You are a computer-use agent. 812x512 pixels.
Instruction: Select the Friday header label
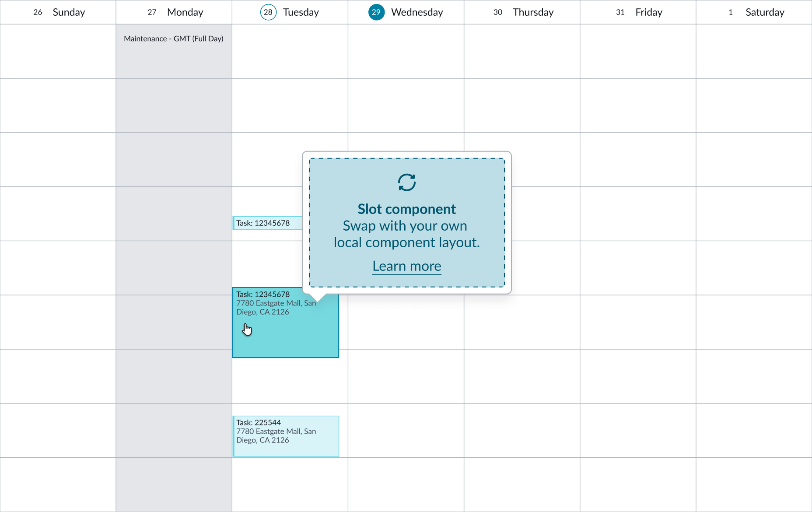pos(648,12)
